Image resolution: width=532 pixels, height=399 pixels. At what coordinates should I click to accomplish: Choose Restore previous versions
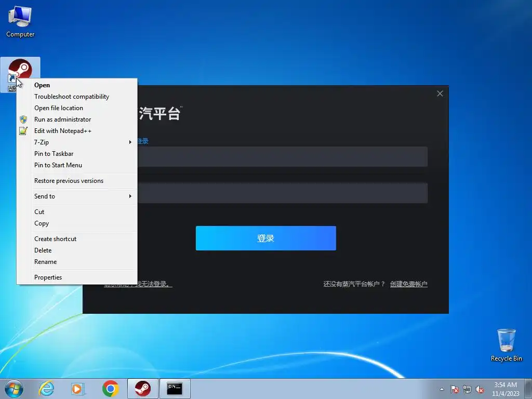coord(77,181)
